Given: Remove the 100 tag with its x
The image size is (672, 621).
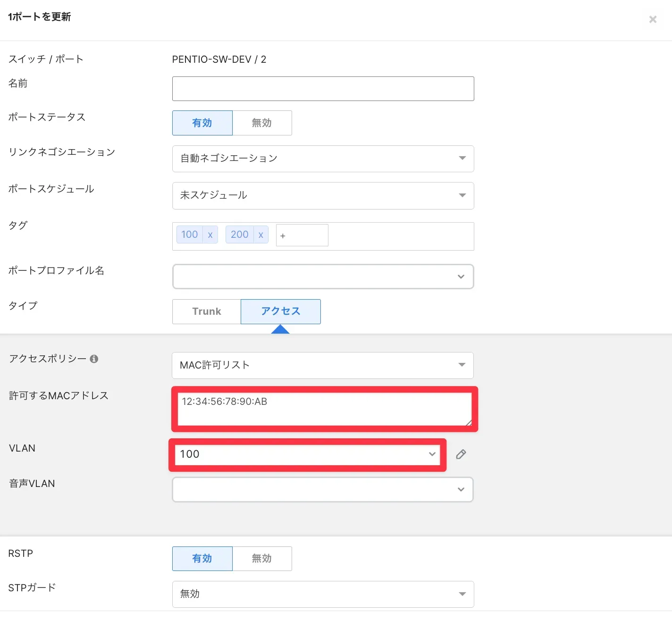Looking at the screenshot, I should point(210,235).
